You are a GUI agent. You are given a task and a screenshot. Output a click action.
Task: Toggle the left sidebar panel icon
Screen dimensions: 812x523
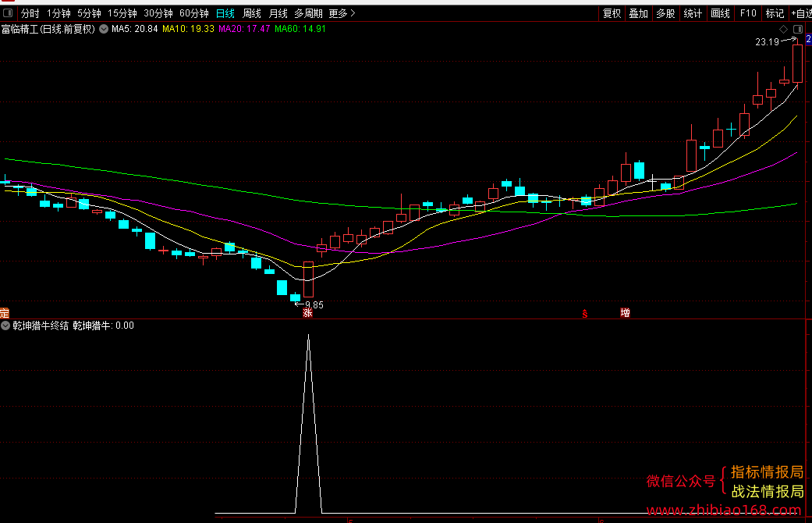[8, 13]
